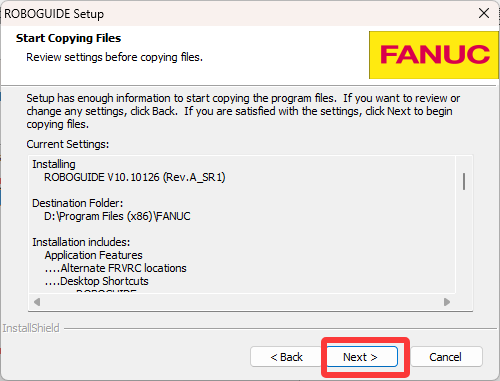Click the 'Installation includes:' line
Screen dimensions: 500x381
click(81, 242)
